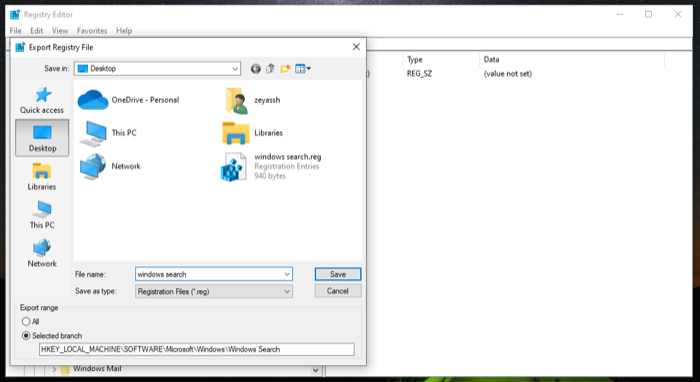Click the tree scrollbar down arrow
700x382 pixels.
316,370
